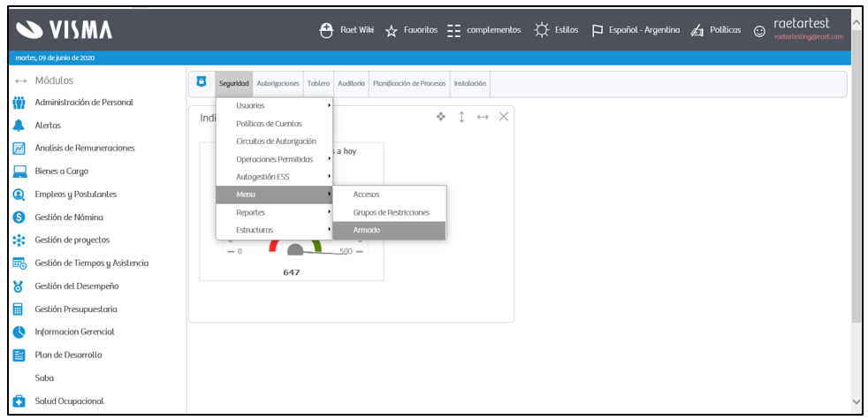The width and height of the screenshot is (868, 420).
Task: Click the Visma logo
Action: [x=64, y=30]
